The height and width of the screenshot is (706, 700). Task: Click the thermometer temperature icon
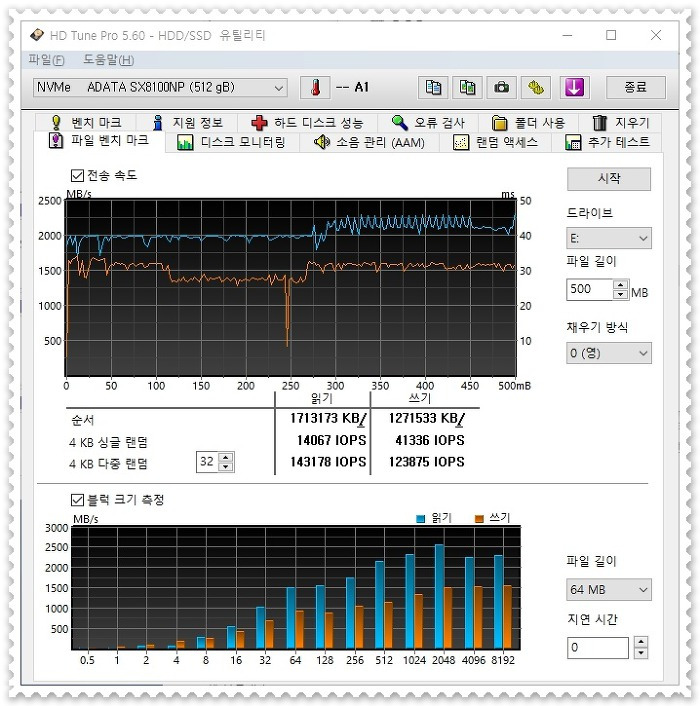click(x=315, y=87)
